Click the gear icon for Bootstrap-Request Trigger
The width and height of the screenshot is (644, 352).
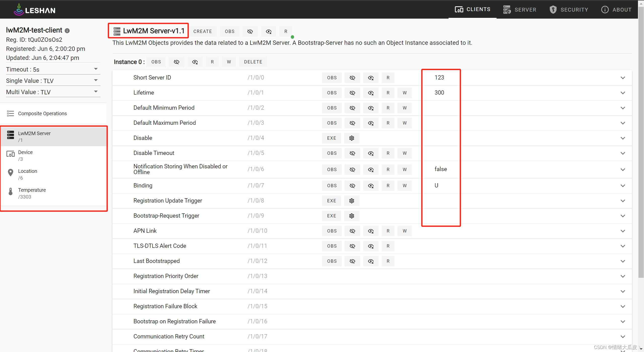pos(351,216)
